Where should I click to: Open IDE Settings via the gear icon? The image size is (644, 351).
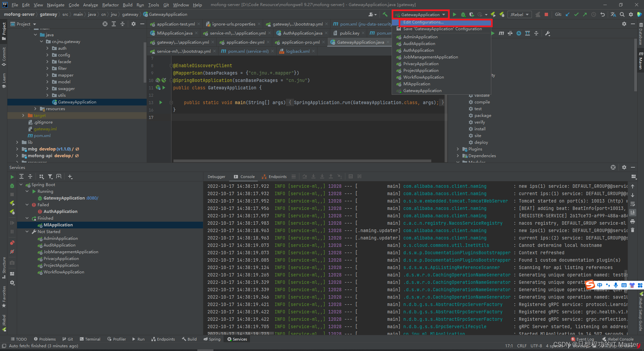click(631, 14)
